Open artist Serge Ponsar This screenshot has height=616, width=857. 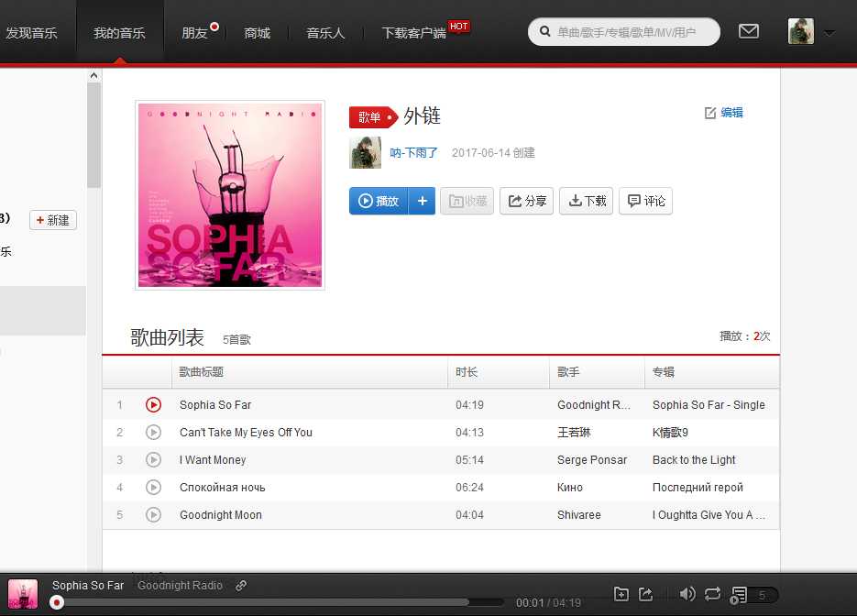click(x=592, y=459)
